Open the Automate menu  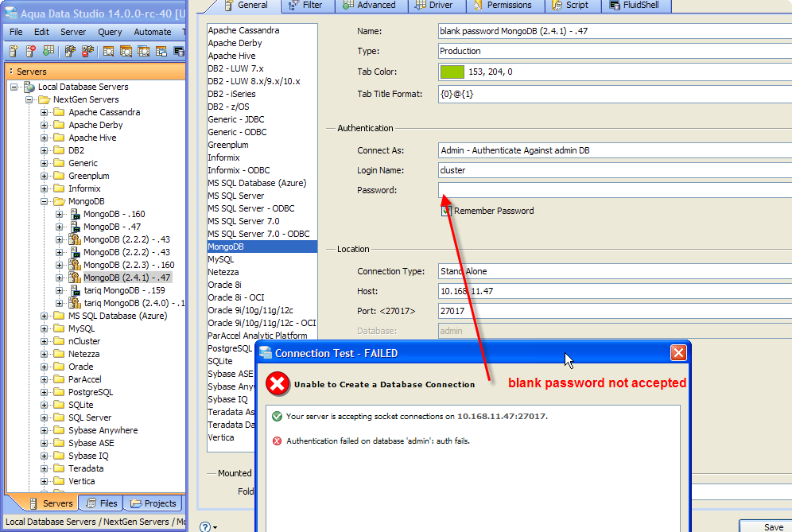[153, 32]
